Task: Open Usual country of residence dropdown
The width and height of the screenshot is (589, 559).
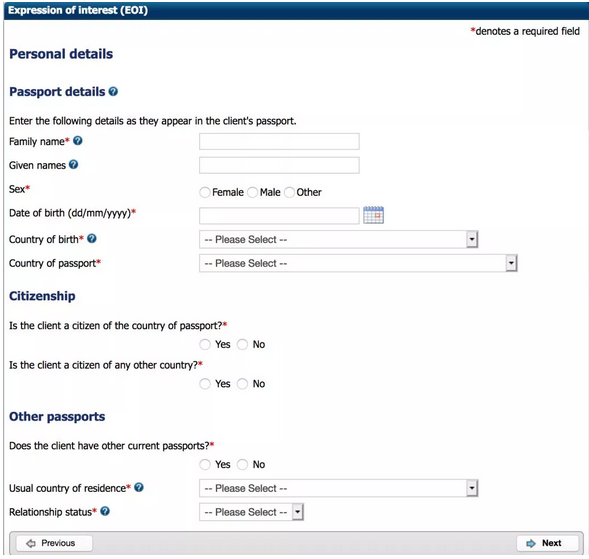Action: pos(338,488)
